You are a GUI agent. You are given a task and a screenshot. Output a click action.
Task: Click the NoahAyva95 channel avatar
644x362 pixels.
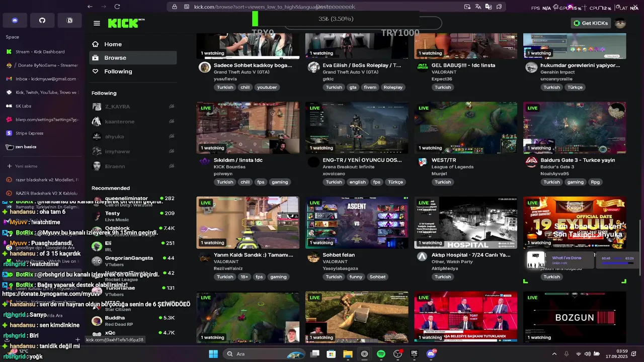click(531, 162)
